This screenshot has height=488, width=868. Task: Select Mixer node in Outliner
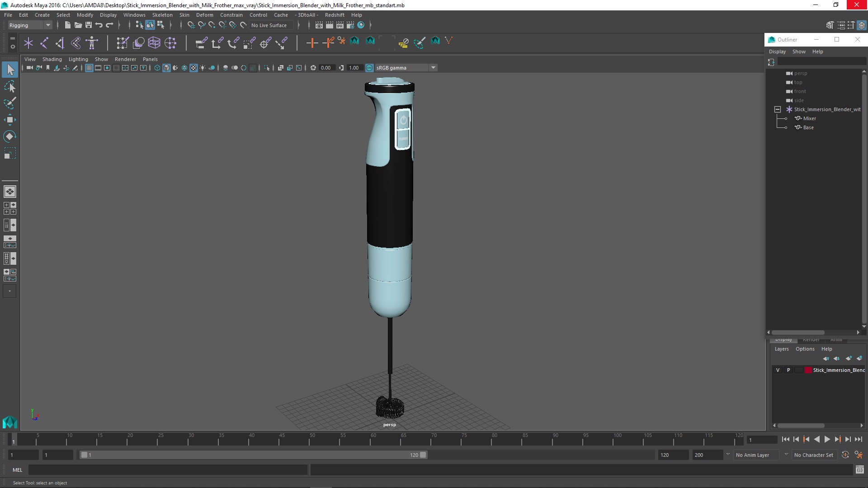(809, 118)
